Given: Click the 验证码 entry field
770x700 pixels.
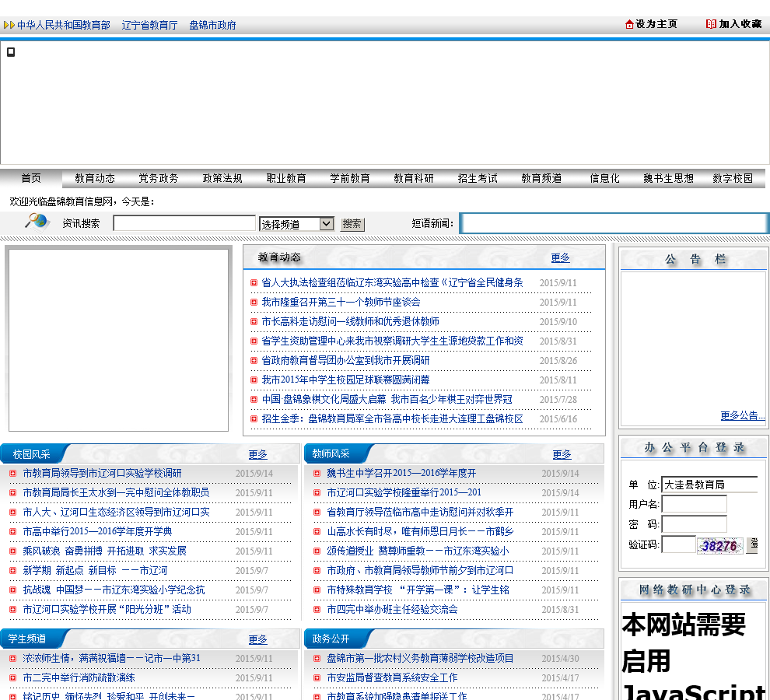Looking at the screenshot, I should tap(678, 545).
